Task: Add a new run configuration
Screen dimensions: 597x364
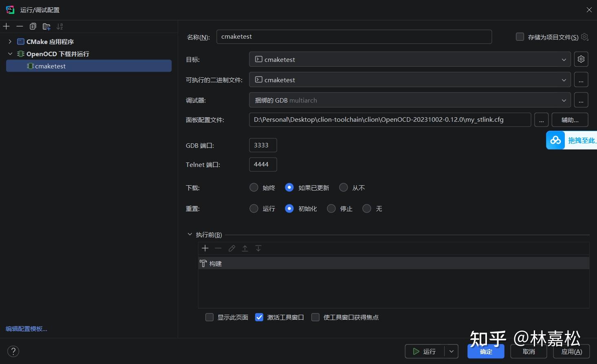Action: pyautogui.click(x=6, y=26)
